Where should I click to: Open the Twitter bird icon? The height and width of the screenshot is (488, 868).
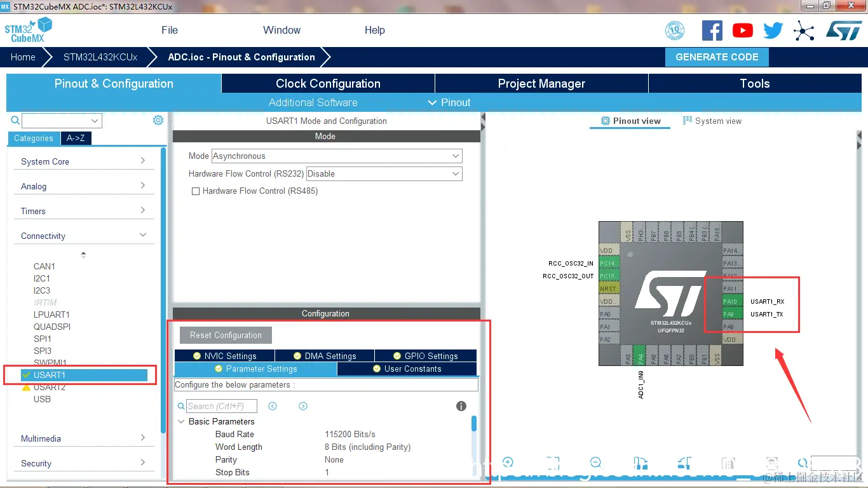(773, 30)
